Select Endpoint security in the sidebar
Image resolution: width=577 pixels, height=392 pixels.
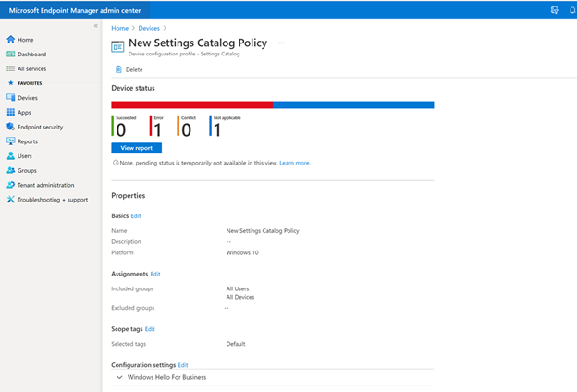(x=40, y=127)
